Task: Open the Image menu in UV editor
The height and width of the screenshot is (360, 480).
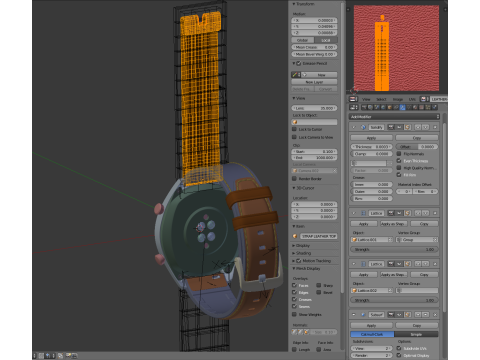Action: [x=398, y=99]
